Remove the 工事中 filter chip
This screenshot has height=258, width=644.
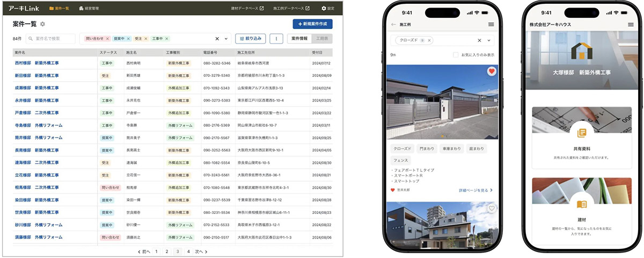pos(167,39)
